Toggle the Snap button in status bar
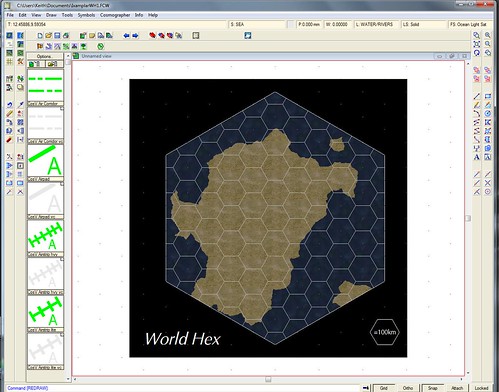Screen dimensions: 499x392 click(x=432, y=388)
